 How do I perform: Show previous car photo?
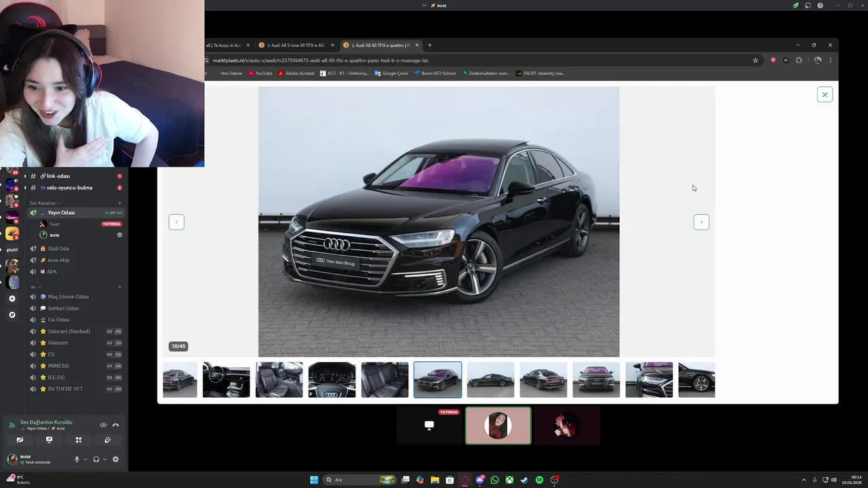coord(176,222)
